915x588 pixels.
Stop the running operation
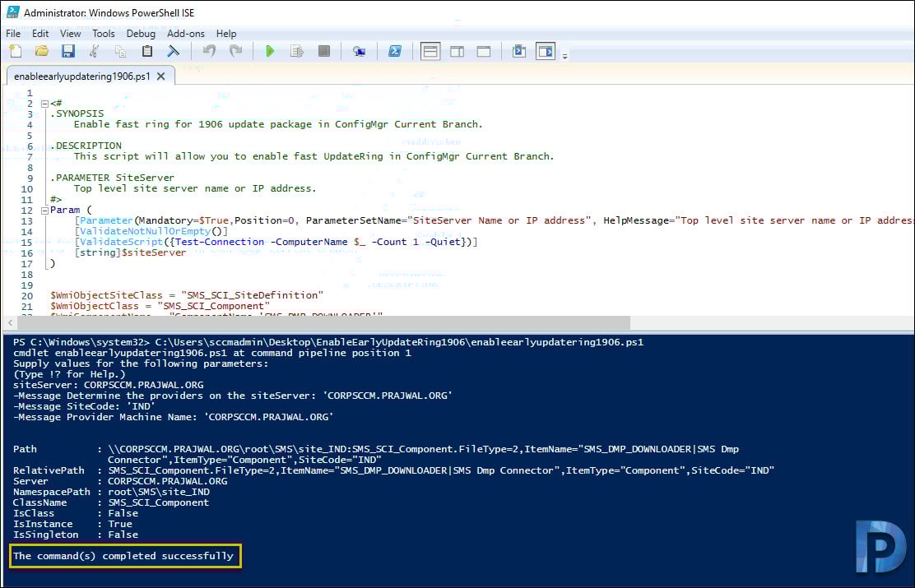(x=324, y=51)
